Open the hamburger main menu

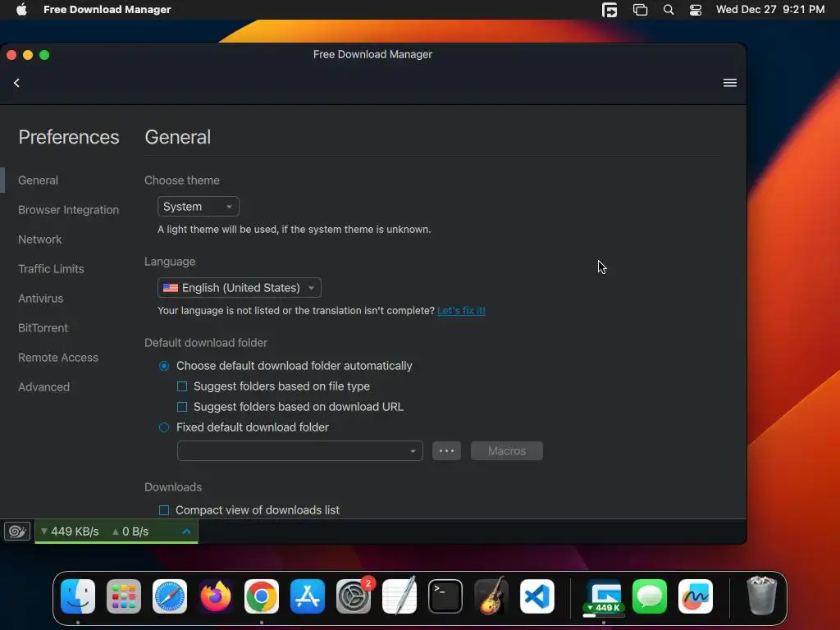pyautogui.click(x=729, y=83)
